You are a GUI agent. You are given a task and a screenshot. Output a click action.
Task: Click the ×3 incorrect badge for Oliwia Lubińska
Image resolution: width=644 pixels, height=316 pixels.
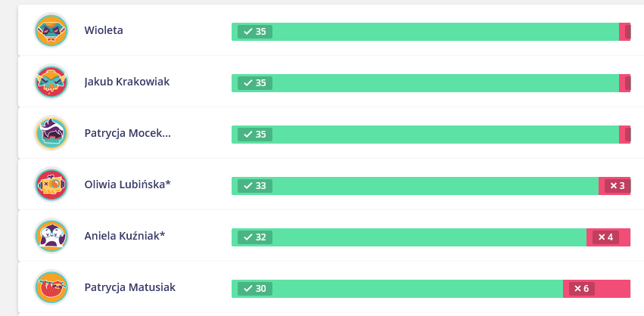click(618, 186)
